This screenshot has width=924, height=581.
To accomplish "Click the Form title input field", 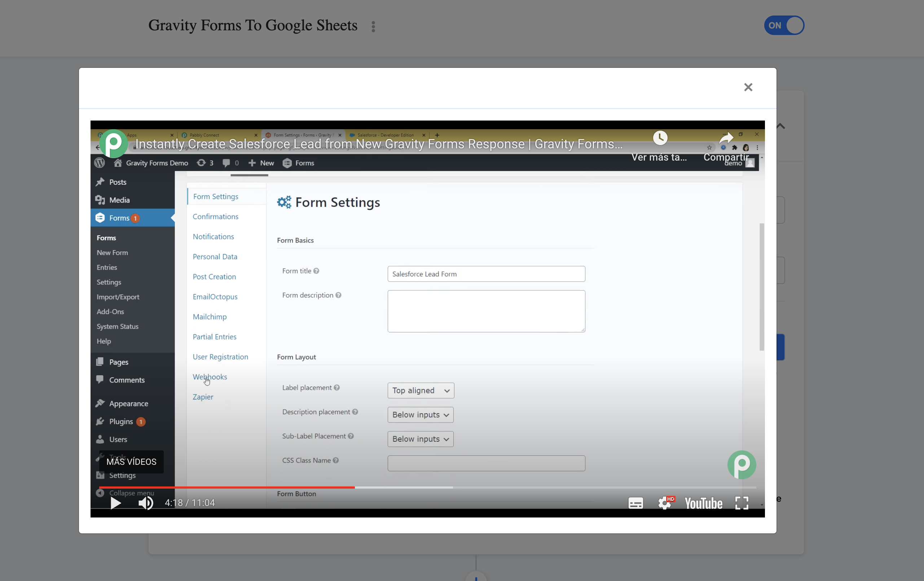I will (486, 274).
